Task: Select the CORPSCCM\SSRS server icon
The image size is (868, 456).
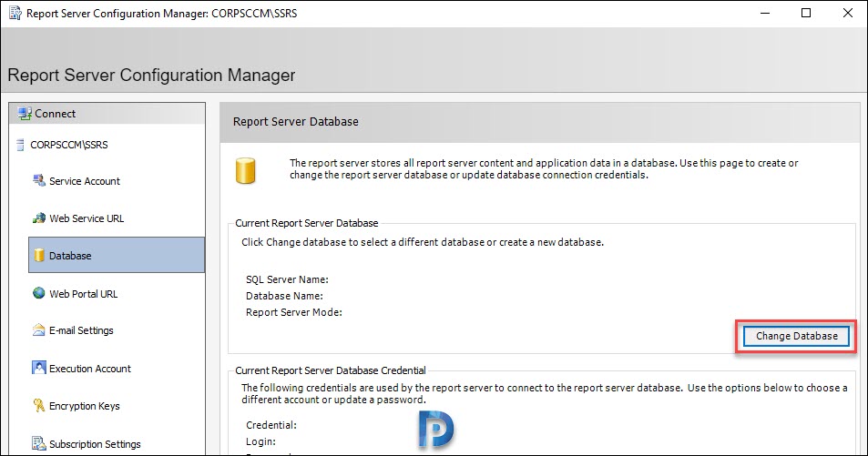Action: tap(20, 145)
